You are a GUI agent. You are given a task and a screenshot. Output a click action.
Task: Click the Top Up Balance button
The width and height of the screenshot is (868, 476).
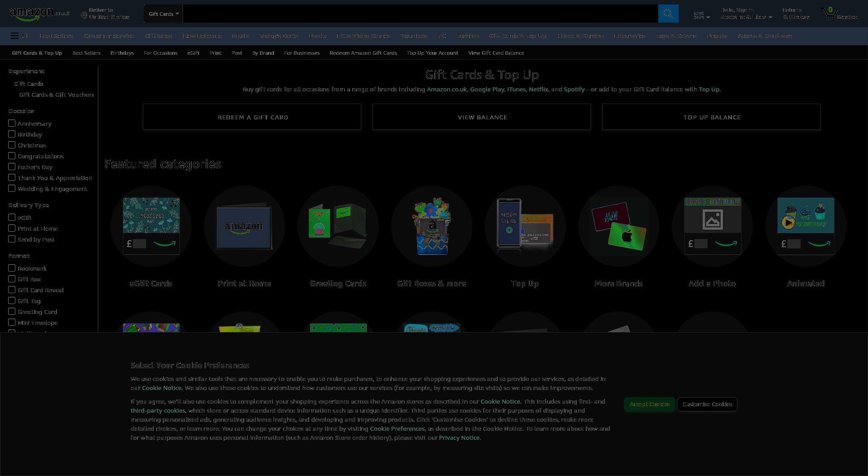[x=712, y=117]
